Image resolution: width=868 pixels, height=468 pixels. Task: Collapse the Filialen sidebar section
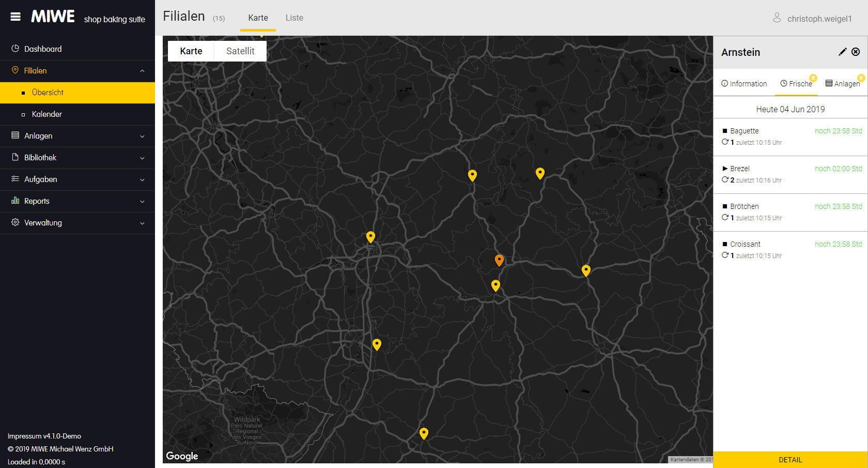pyautogui.click(x=142, y=71)
